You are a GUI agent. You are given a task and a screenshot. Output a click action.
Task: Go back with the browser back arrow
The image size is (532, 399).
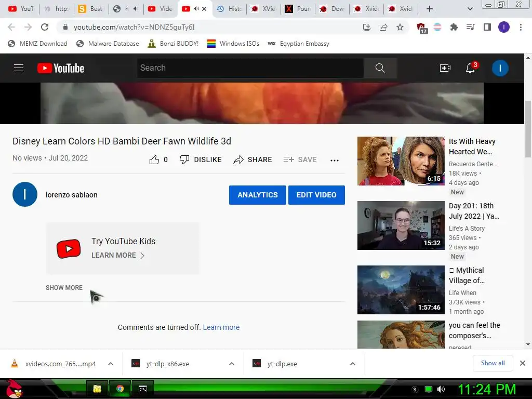click(11, 27)
